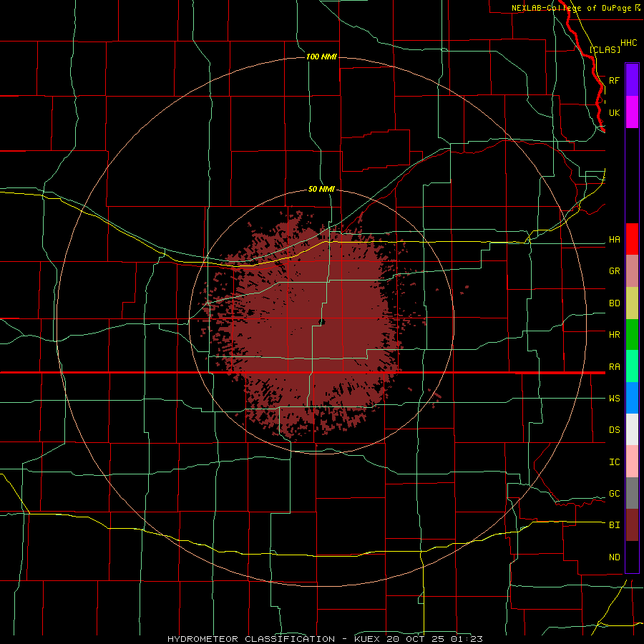Click the blue WS legend swatch
The width and height of the screenshot is (644, 644).
pos(632,398)
